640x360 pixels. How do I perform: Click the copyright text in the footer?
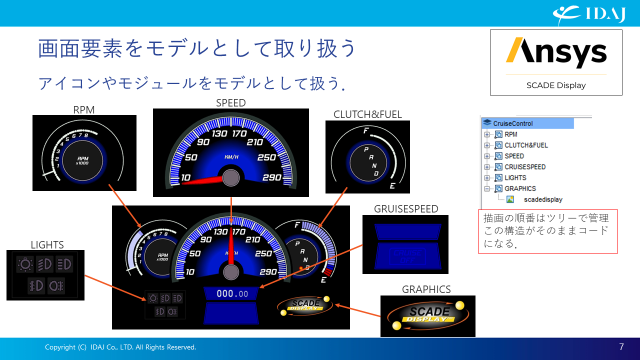click(x=120, y=347)
